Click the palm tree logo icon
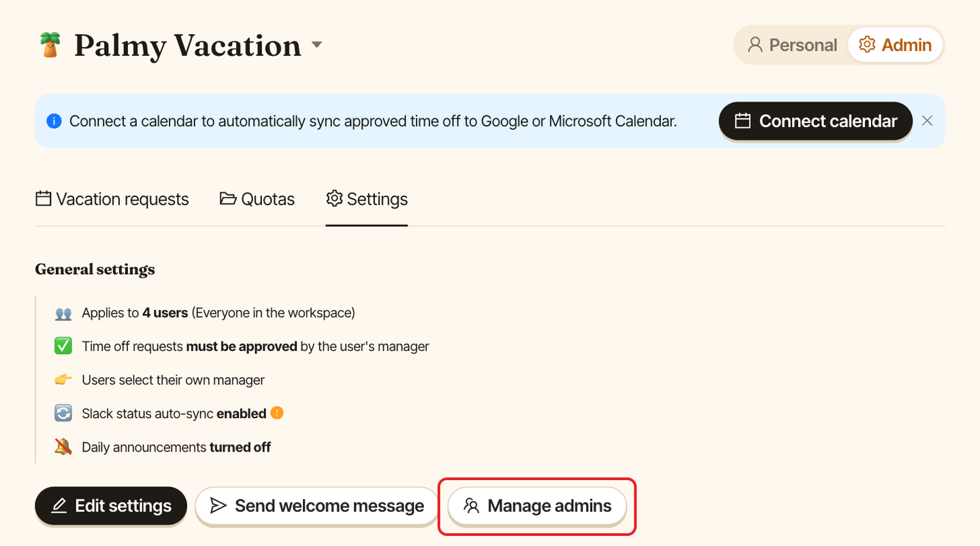 (x=50, y=46)
